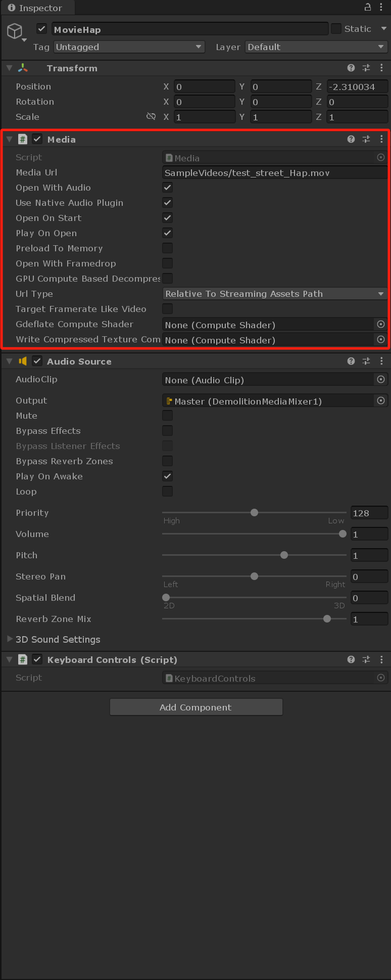Screen dimensions: 391x980
Task: Toggle the Static checkbox
Action: tap(336, 29)
